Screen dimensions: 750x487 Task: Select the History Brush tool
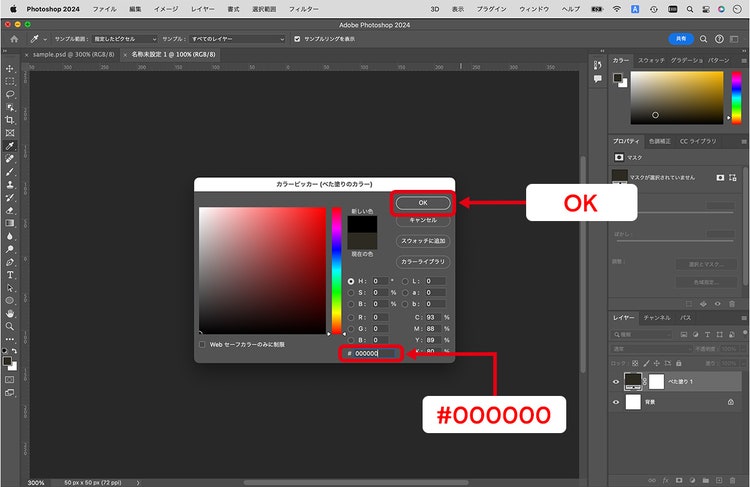pos(10,198)
